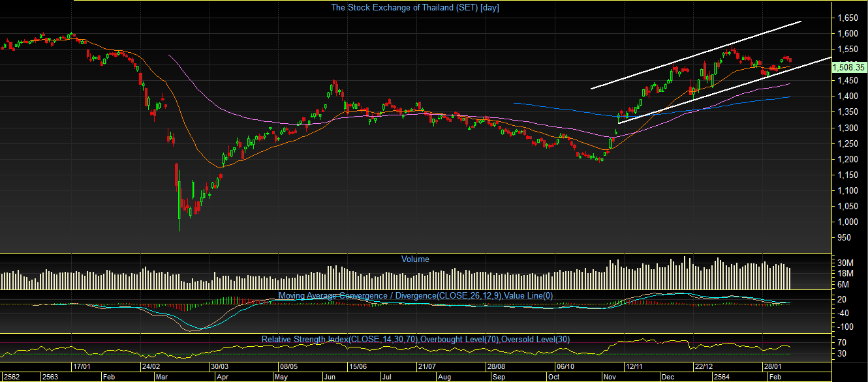The width and height of the screenshot is (868, 382).
Task: Click the 1,350 price axis label
Action: (848, 112)
